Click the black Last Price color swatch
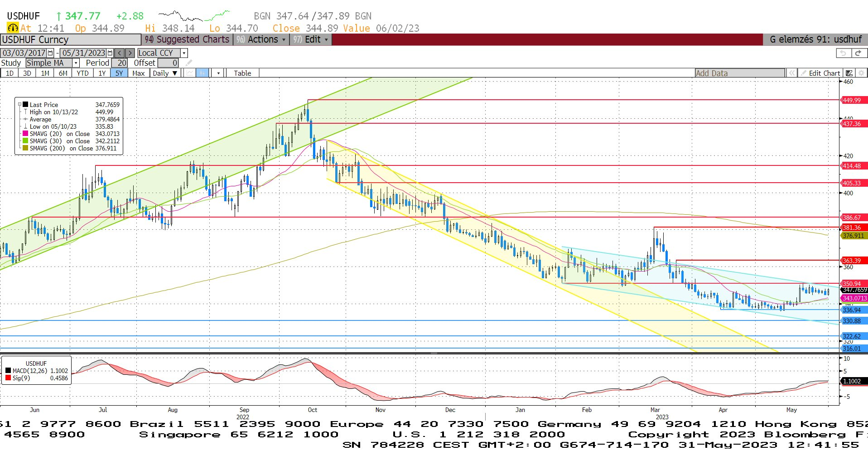This screenshot has width=868, height=470. click(26, 105)
